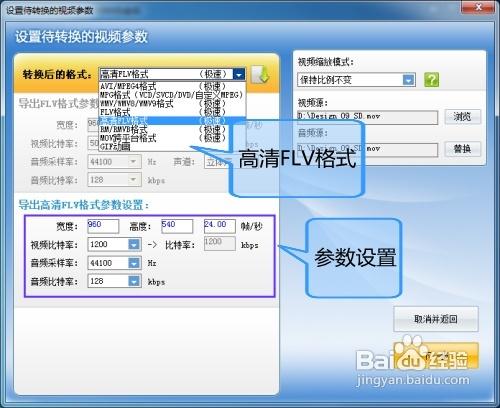Close the video parameter dialog
This screenshot has height=408, width=500.
pos(478,7)
